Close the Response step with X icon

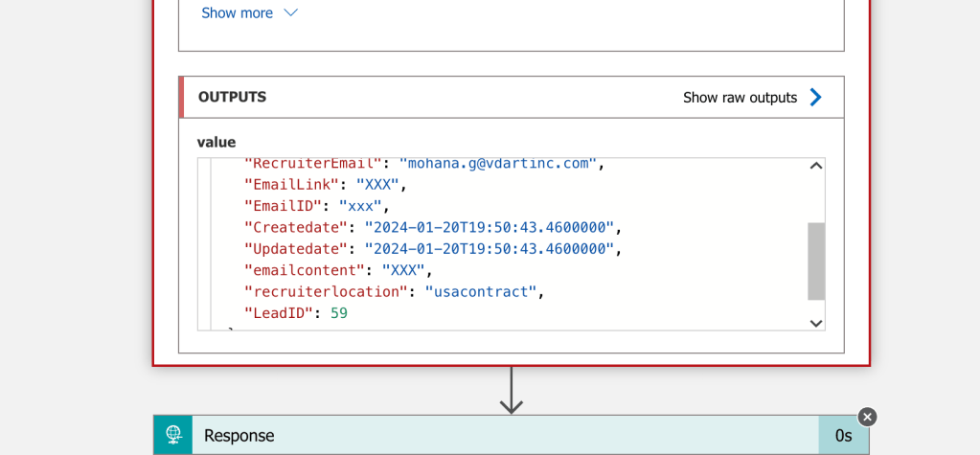[867, 417]
